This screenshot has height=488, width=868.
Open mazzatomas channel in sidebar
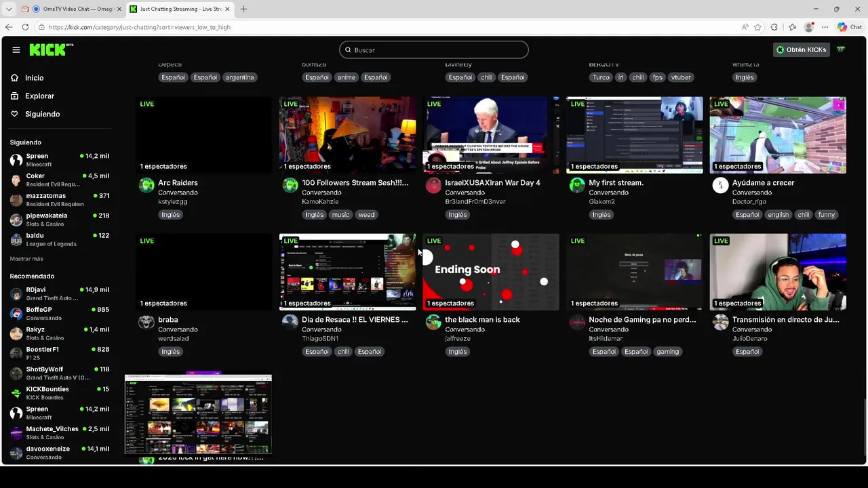pyautogui.click(x=60, y=199)
